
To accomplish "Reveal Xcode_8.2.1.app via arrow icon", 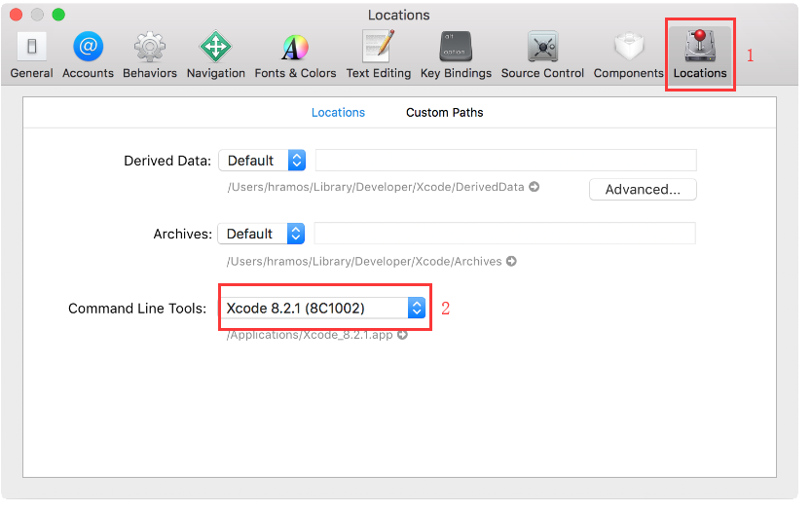I will tap(402, 335).
